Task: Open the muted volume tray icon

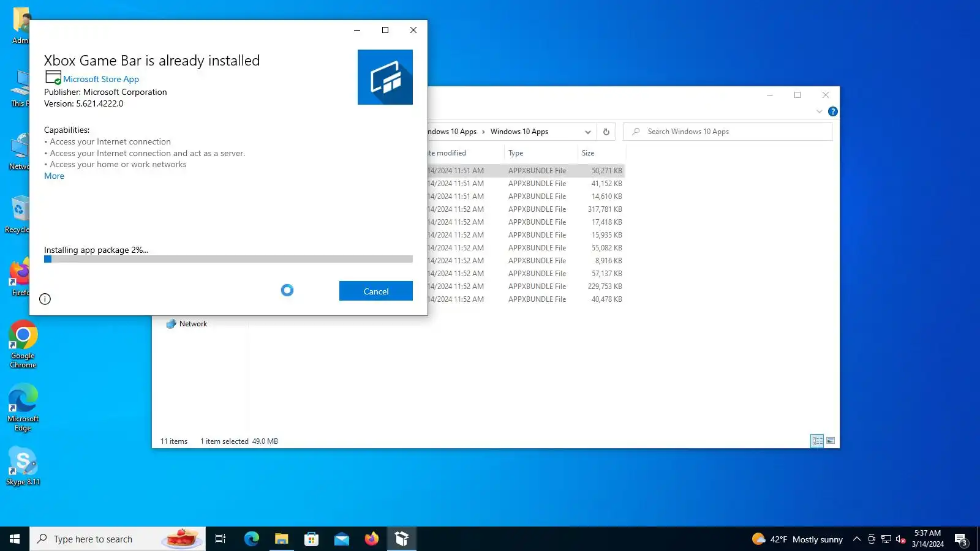Action: click(x=900, y=539)
